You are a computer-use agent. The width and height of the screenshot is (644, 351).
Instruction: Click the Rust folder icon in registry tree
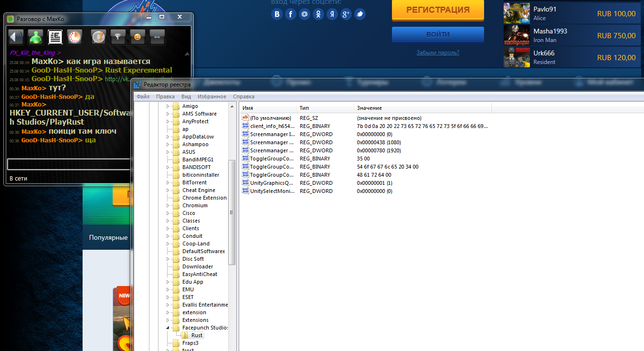point(185,335)
